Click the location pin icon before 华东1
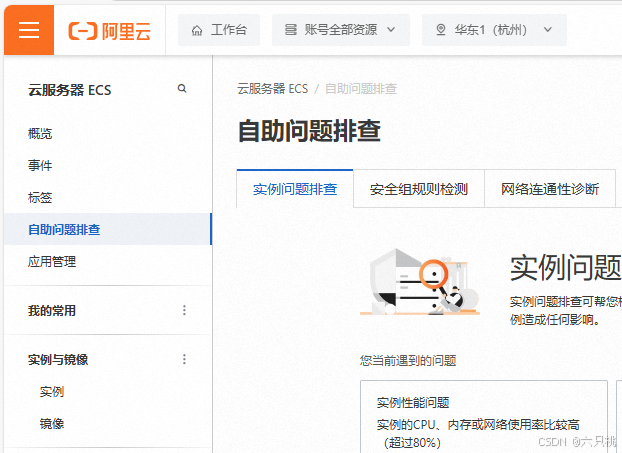 [x=441, y=30]
